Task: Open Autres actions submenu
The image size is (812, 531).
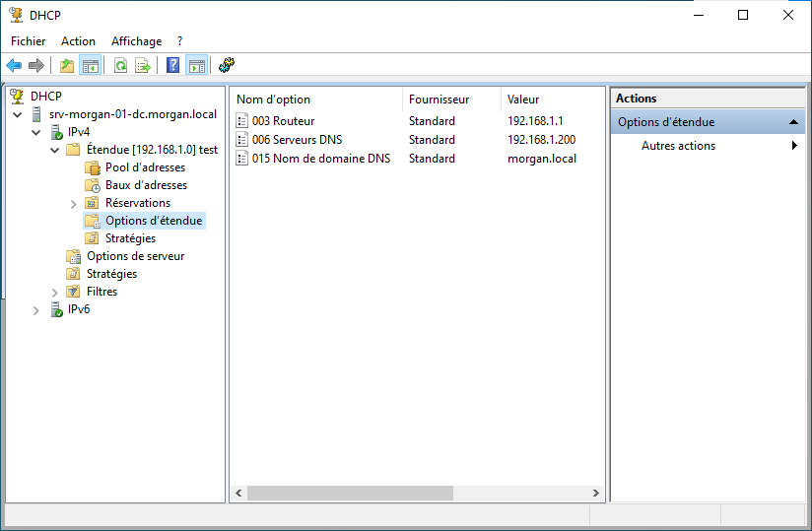Action: pos(678,146)
